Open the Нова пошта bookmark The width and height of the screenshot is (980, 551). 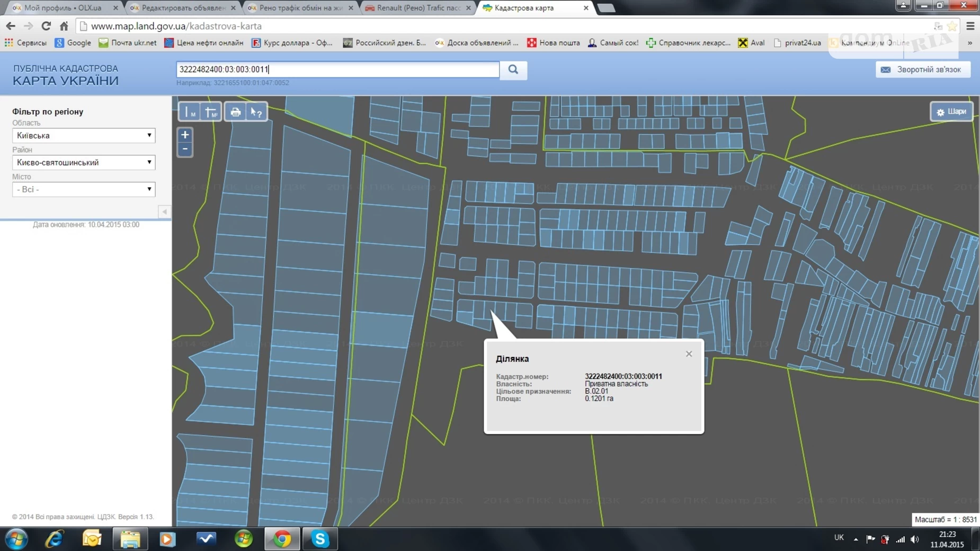[554, 43]
